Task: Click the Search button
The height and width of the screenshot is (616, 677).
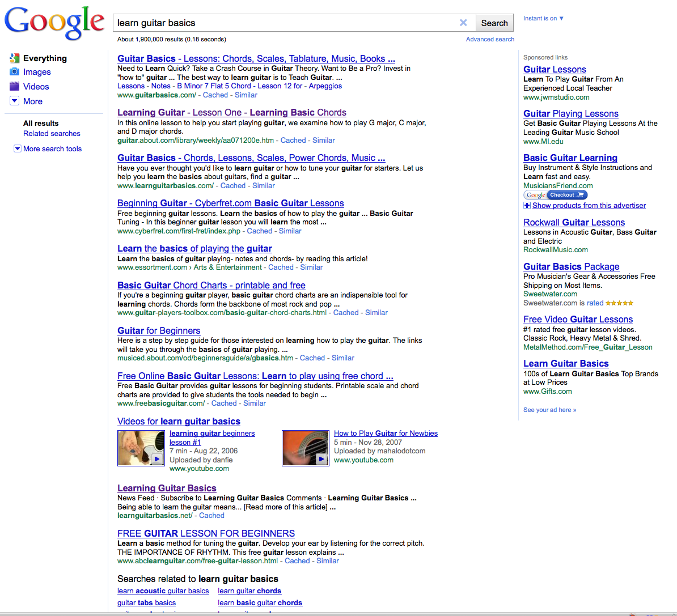Action: [x=494, y=23]
